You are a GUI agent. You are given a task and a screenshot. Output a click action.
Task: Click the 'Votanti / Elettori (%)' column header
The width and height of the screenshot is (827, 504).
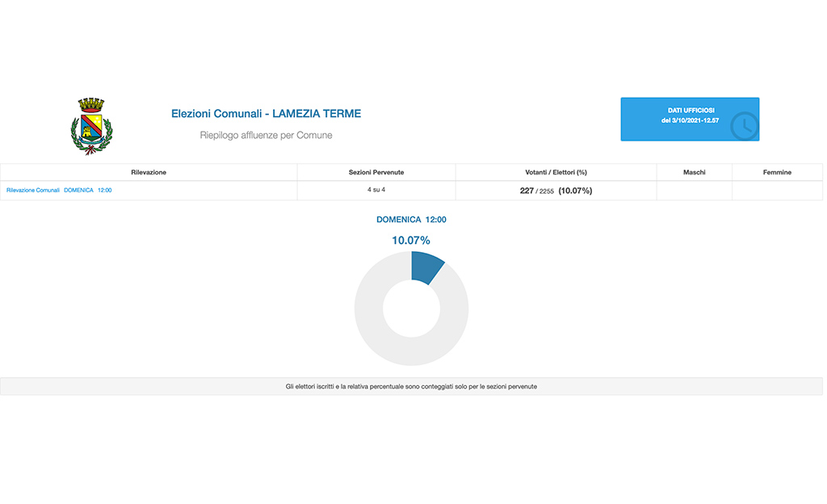[x=556, y=172]
